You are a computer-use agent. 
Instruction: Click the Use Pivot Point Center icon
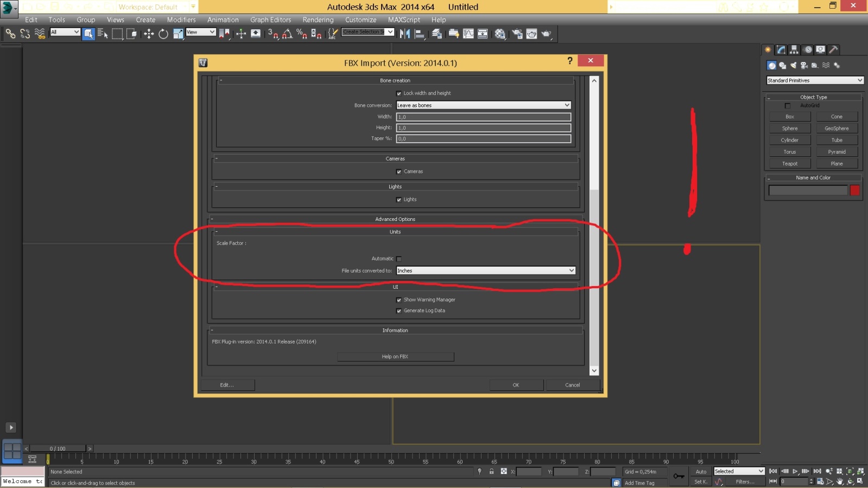pos(224,34)
